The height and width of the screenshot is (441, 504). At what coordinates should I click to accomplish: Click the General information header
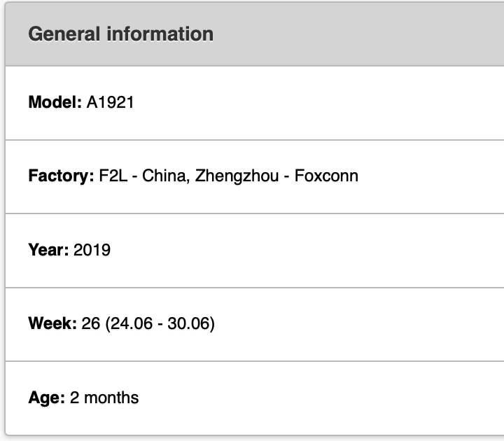coord(120,34)
